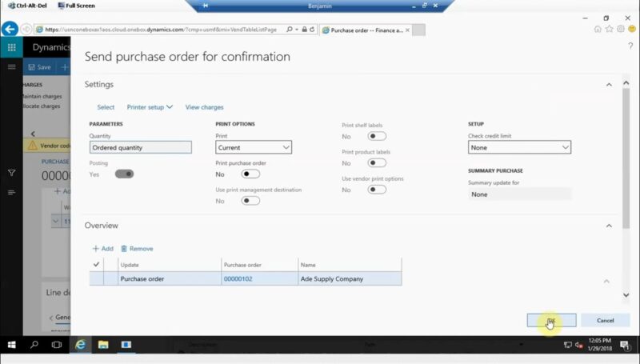
Task: Refresh the page with reload icon
Action: (312, 30)
